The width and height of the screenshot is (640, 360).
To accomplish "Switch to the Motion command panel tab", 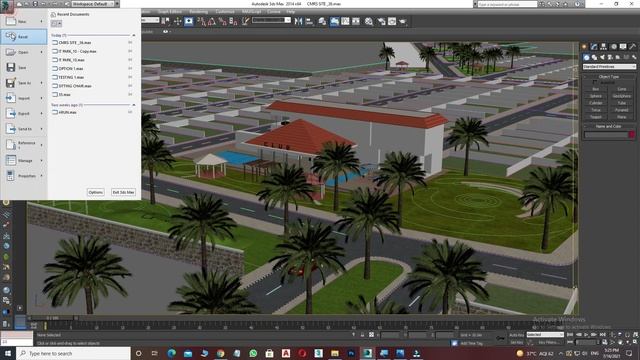I will pyautogui.click(x=613, y=47).
